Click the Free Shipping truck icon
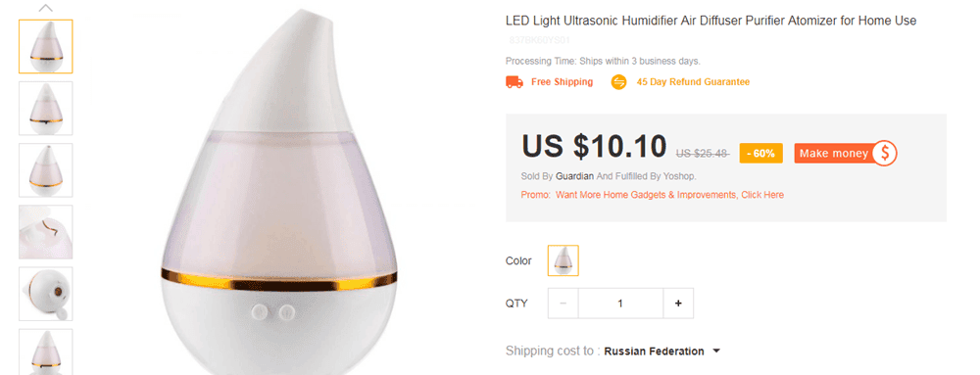Image resolution: width=980 pixels, height=375 pixels. (514, 82)
